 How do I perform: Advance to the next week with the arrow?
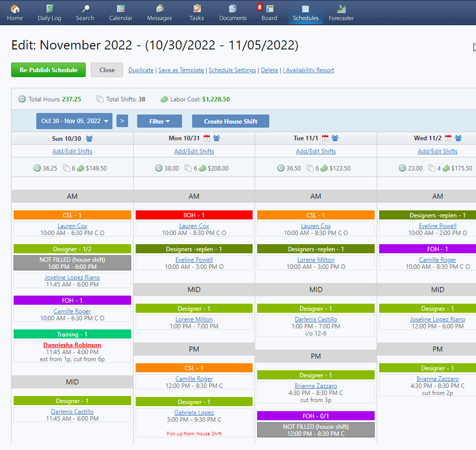pos(122,121)
